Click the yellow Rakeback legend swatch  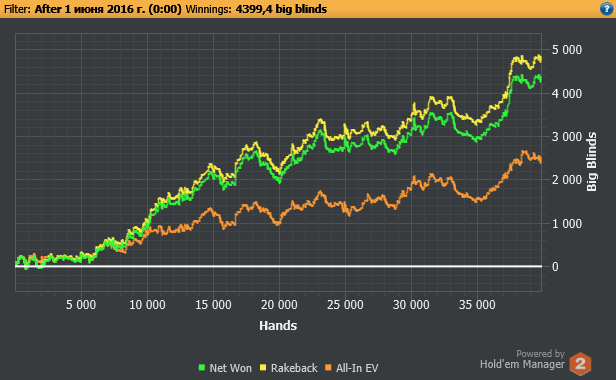(263, 367)
